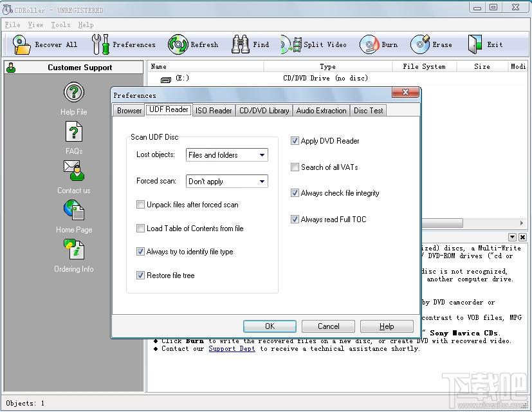Select the UDF Reader tab
Image resolution: width=532 pixels, height=412 pixels.
pyautogui.click(x=169, y=109)
